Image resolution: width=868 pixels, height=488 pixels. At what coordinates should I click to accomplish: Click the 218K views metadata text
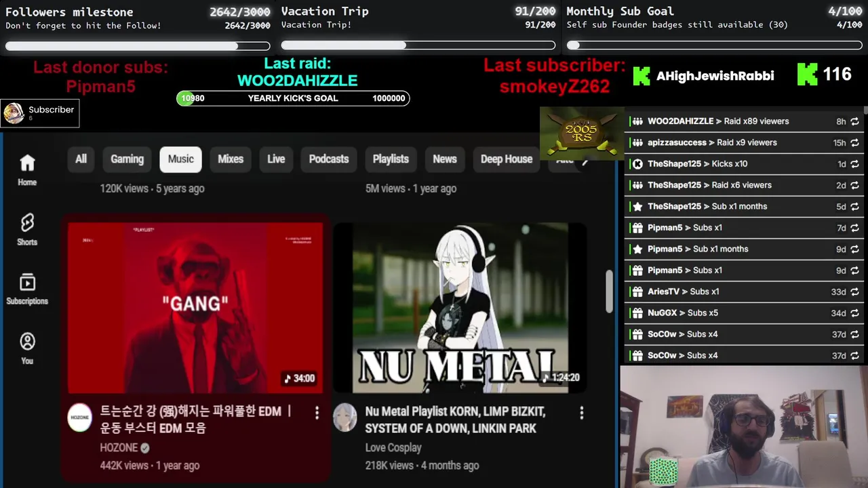(389, 466)
